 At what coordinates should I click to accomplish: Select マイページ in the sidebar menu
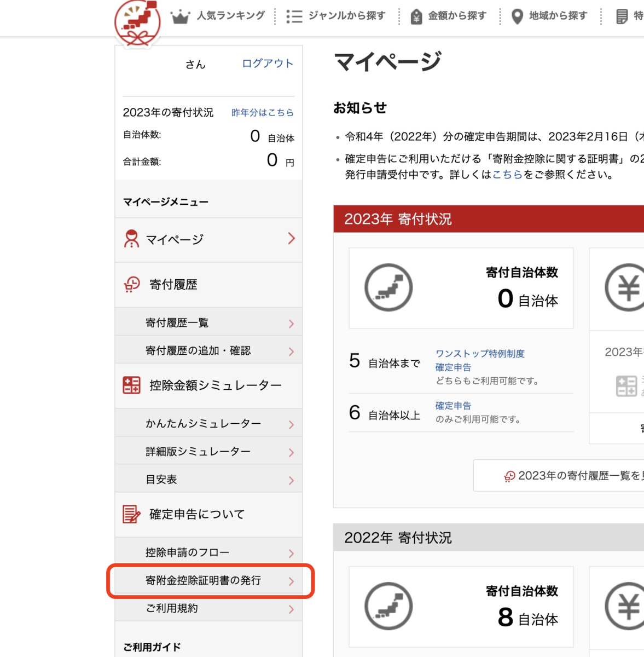(x=208, y=239)
